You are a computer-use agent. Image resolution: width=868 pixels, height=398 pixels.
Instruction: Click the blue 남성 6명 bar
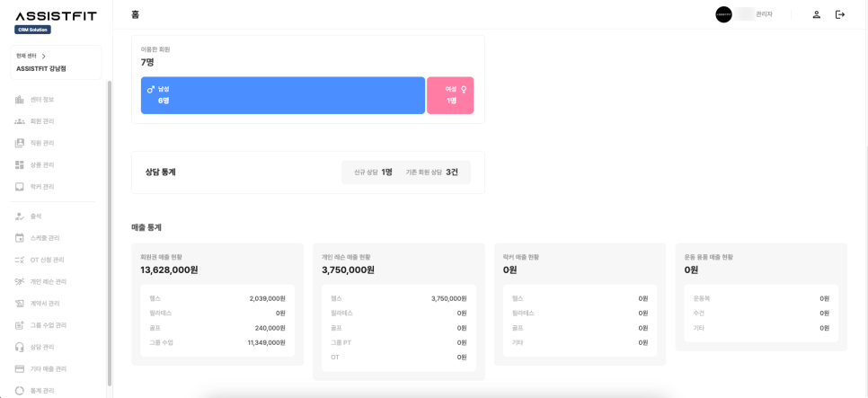[x=282, y=95]
